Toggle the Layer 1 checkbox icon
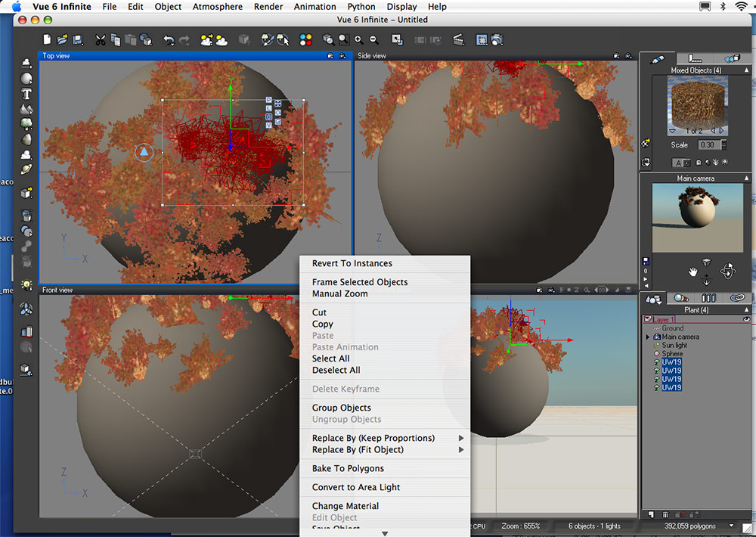 (x=647, y=320)
